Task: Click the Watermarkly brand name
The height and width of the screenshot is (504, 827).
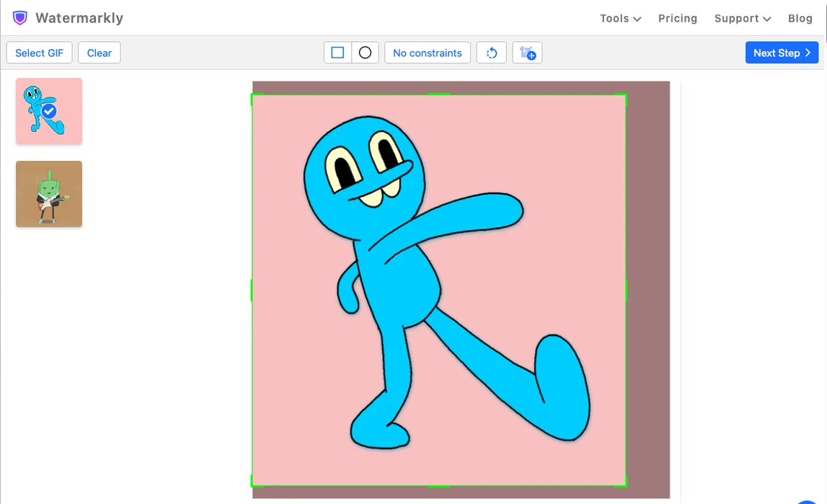Action: point(79,18)
